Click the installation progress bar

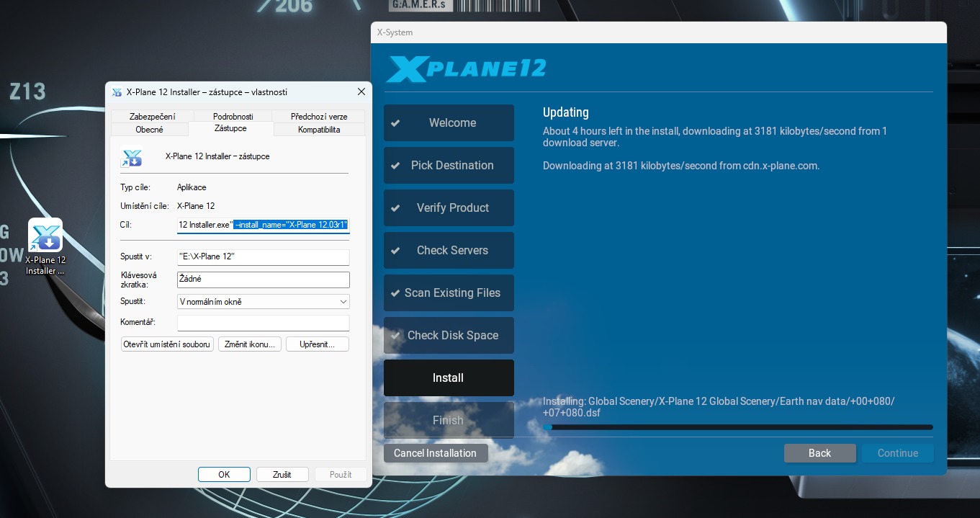pyautogui.click(x=737, y=427)
